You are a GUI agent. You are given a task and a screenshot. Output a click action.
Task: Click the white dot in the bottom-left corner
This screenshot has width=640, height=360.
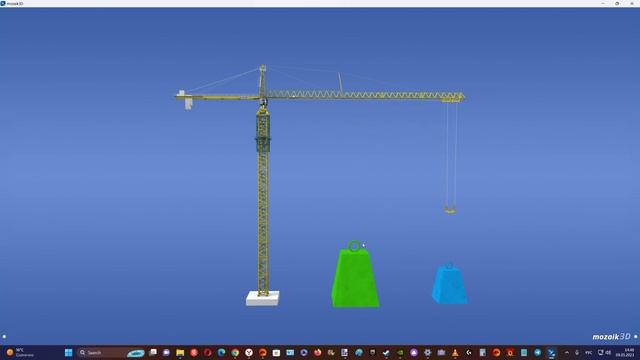coord(4,337)
